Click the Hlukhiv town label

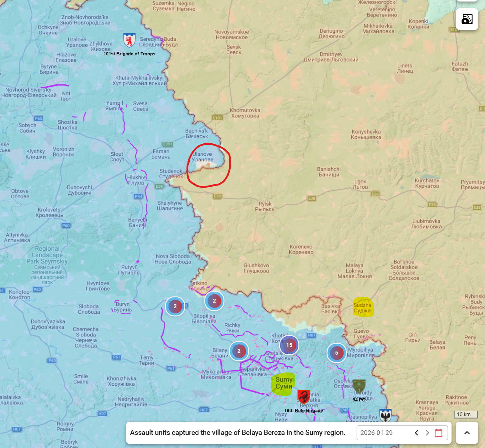(136, 180)
